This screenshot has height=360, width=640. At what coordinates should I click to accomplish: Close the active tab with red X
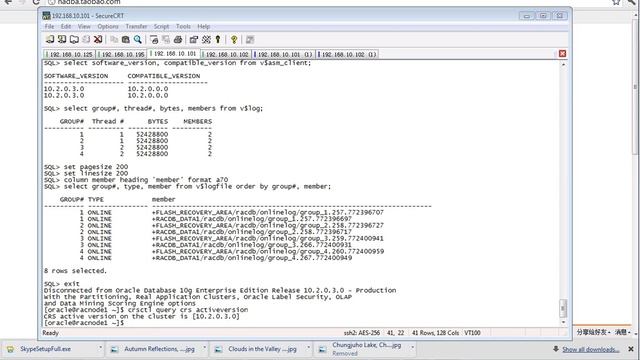562,53
